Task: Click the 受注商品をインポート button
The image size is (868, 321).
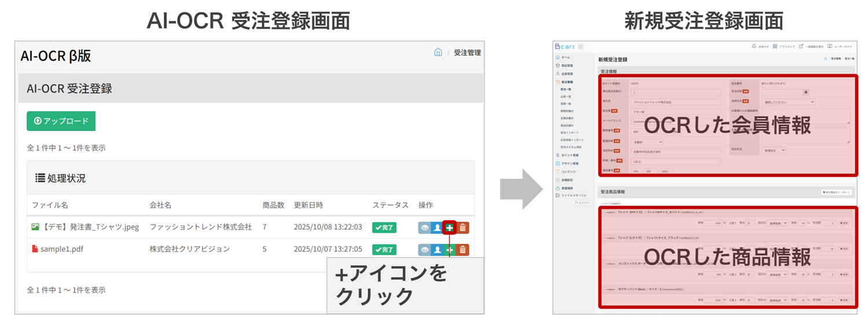Action: (836, 192)
